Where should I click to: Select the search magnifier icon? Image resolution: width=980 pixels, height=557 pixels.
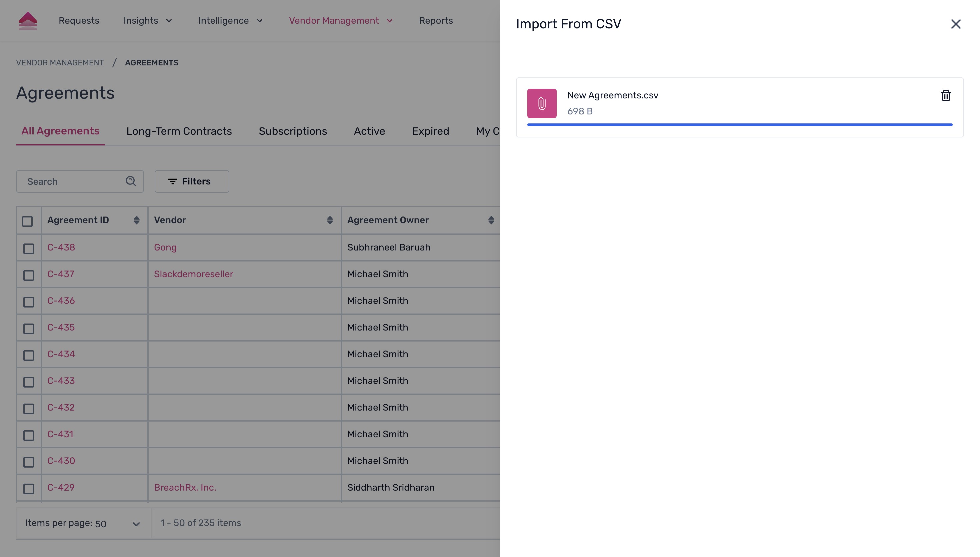pos(131,181)
